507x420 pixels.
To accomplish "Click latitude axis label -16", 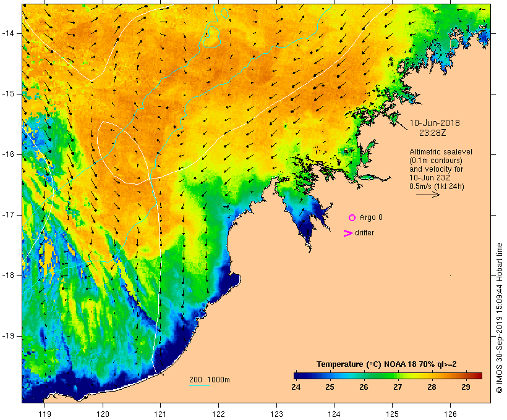I will tap(7, 154).
